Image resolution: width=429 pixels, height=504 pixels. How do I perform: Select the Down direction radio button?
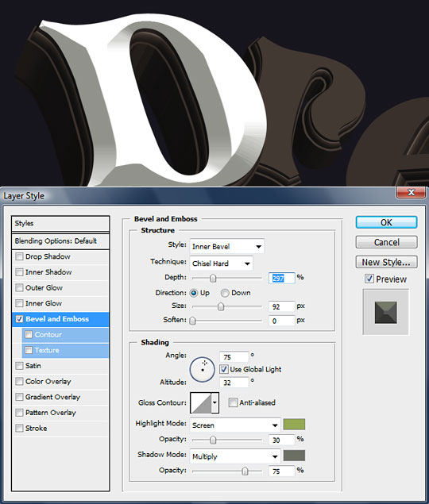pos(225,293)
